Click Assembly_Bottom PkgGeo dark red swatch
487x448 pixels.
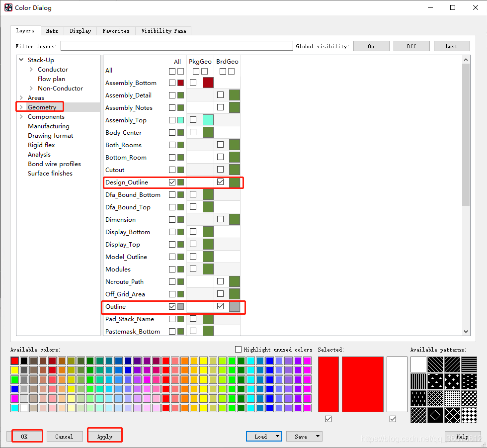(x=208, y=83)
